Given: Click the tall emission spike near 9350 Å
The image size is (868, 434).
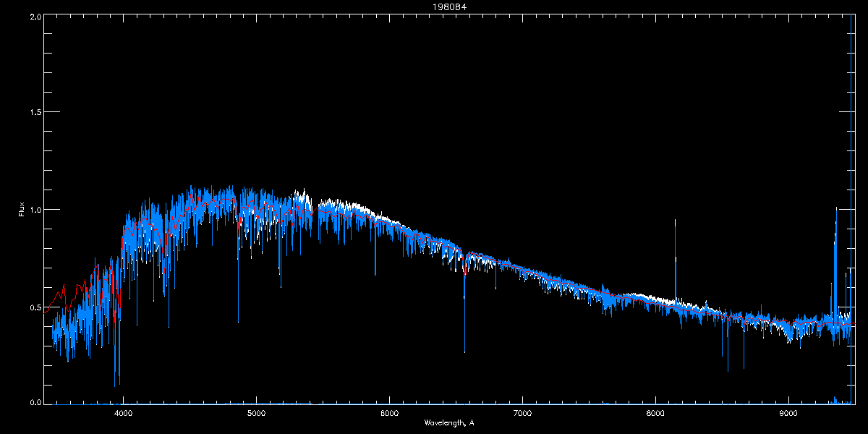Looking at the screenshot, I should point(836,260).
